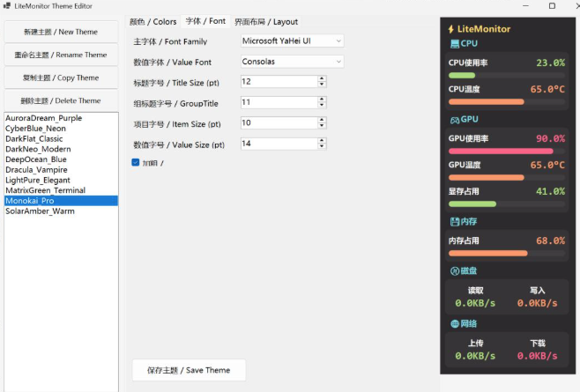Click the network download speed value

click(x=538, y=356)
